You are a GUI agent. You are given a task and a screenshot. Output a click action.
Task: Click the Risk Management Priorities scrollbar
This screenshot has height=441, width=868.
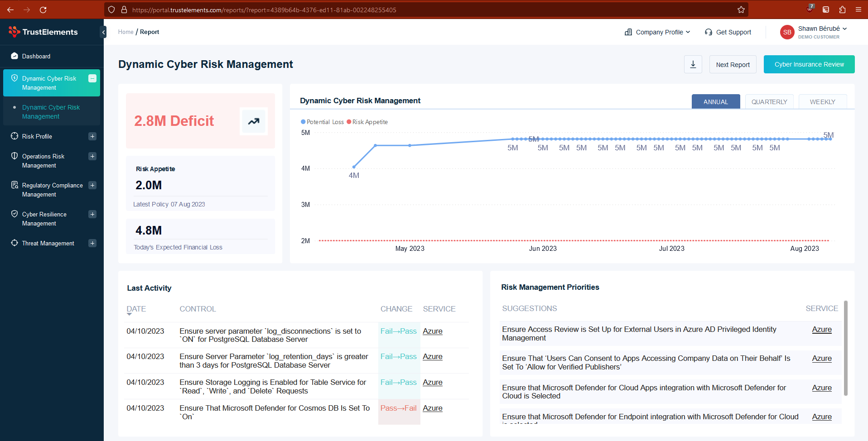click(x=845, y=348)
